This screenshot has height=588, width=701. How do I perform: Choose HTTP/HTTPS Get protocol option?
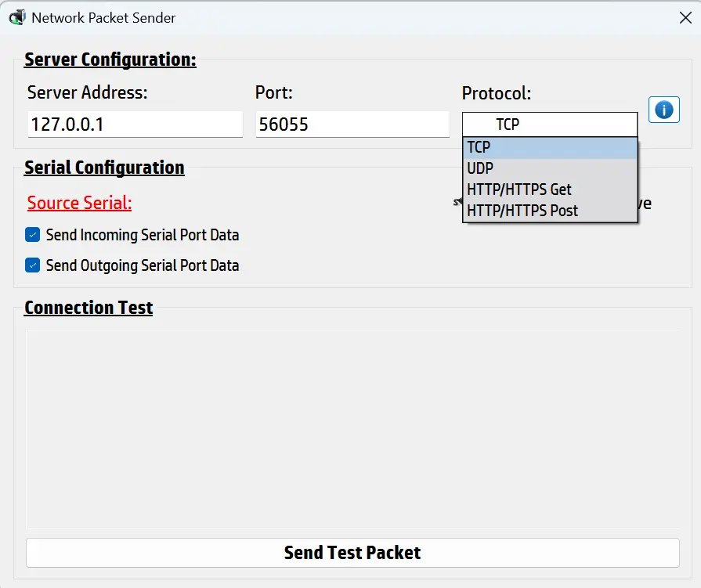click(550, 189)
